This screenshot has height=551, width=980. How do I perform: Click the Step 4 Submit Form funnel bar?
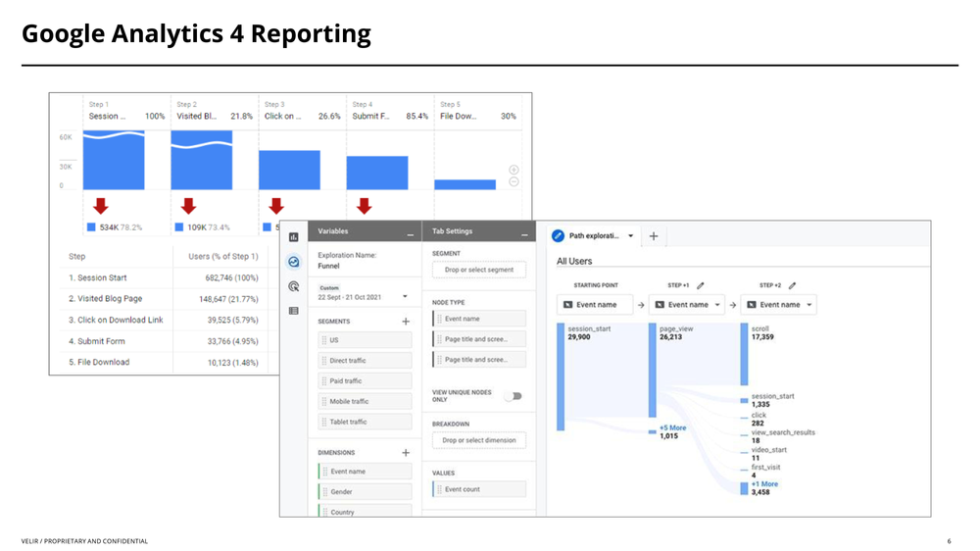377,174
